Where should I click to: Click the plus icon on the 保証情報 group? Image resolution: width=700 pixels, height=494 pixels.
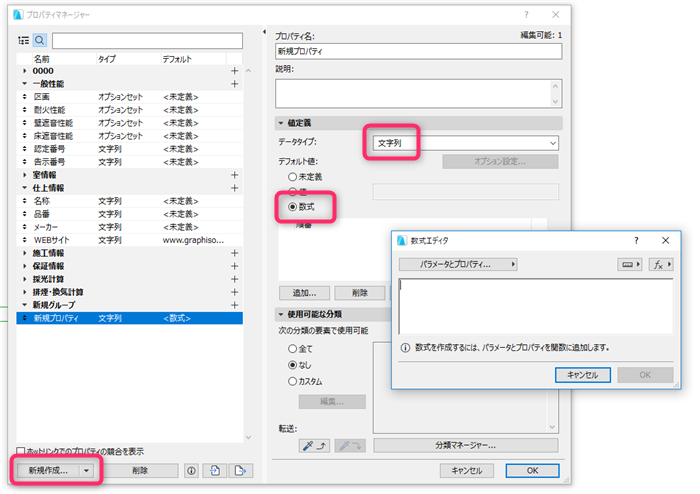pyautogui.click(x=234, y=266)
